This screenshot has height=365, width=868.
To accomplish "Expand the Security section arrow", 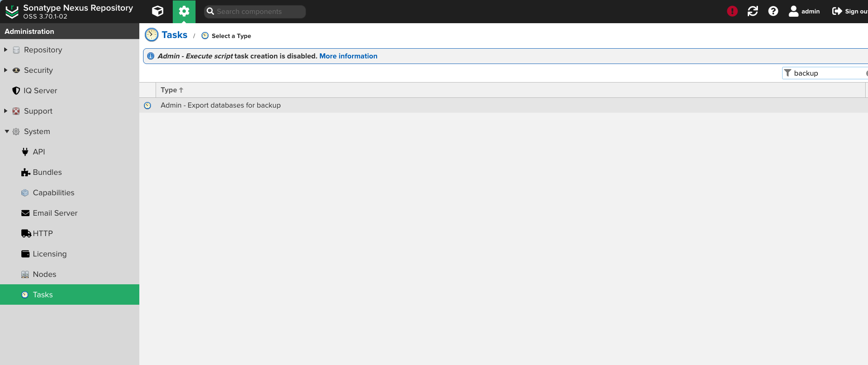I will click(6, 70).
